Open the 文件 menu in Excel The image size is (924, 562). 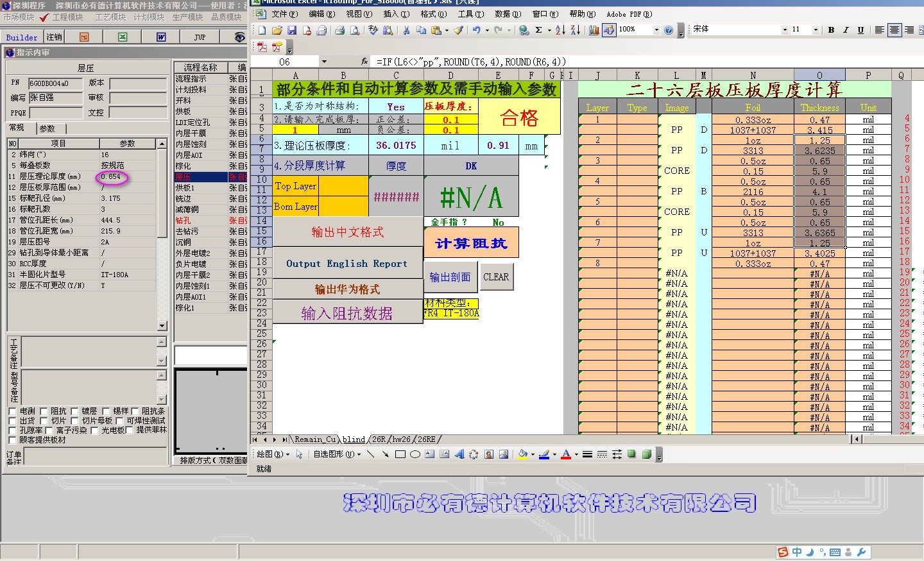pyautogui.click(x=284, y=13)
